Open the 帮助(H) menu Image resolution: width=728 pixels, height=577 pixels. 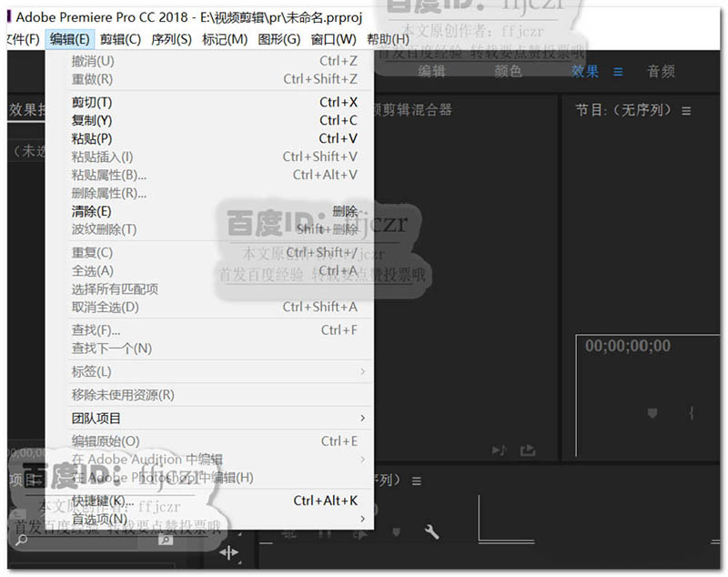pos(389,39)
